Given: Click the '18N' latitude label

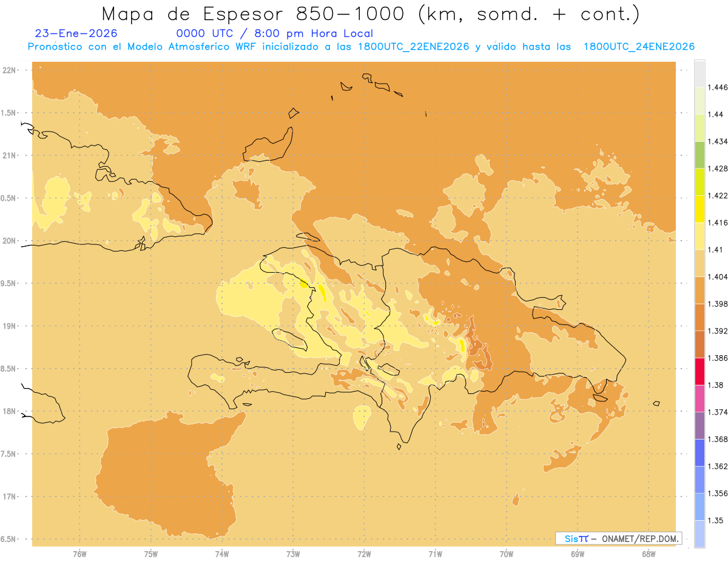Looking at the screenshot, I should [x=10, y=411].
